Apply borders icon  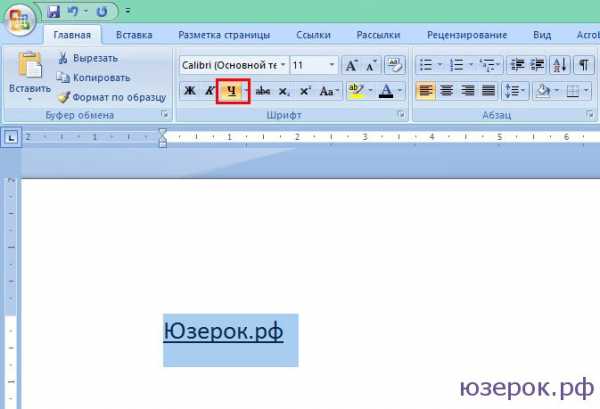click(x=573, y=91)
